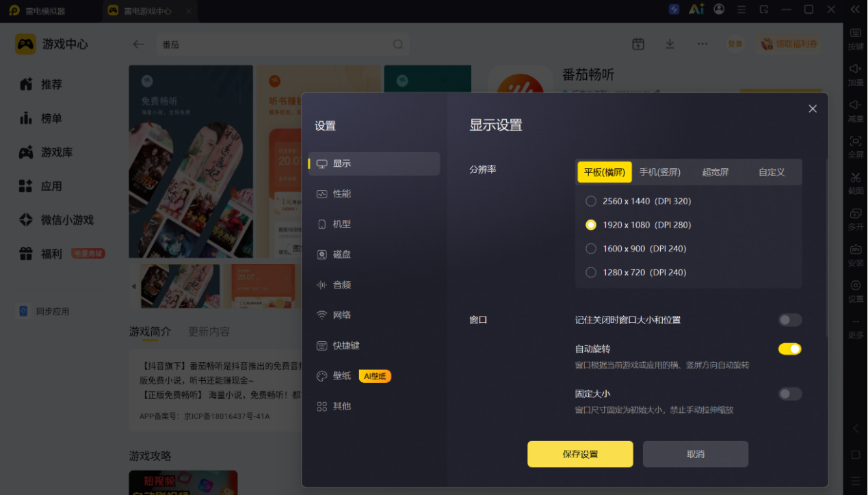Click the 登录 login button
The image size is (868, 495).
(735, 44)
